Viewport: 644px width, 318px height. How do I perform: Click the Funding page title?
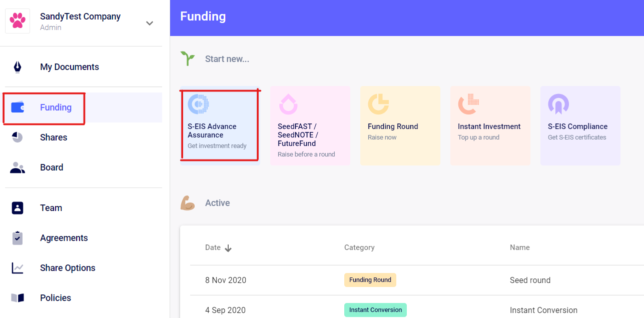click(203, 16)
